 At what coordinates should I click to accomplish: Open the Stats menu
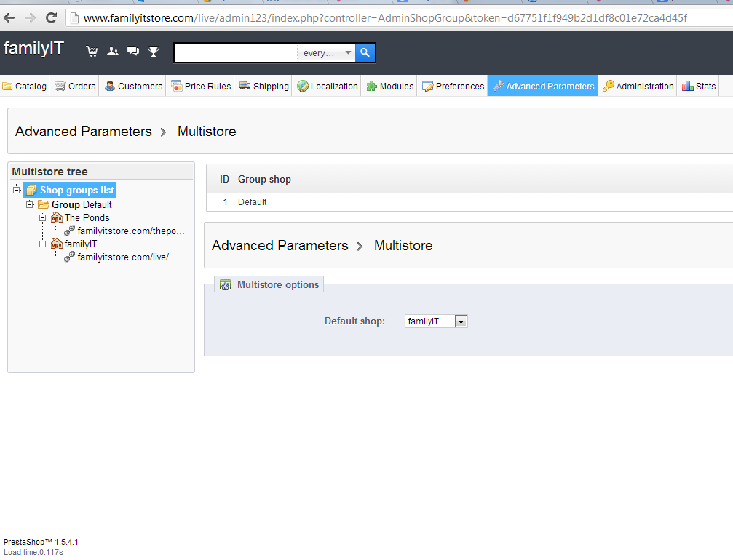tap(699, 86)
